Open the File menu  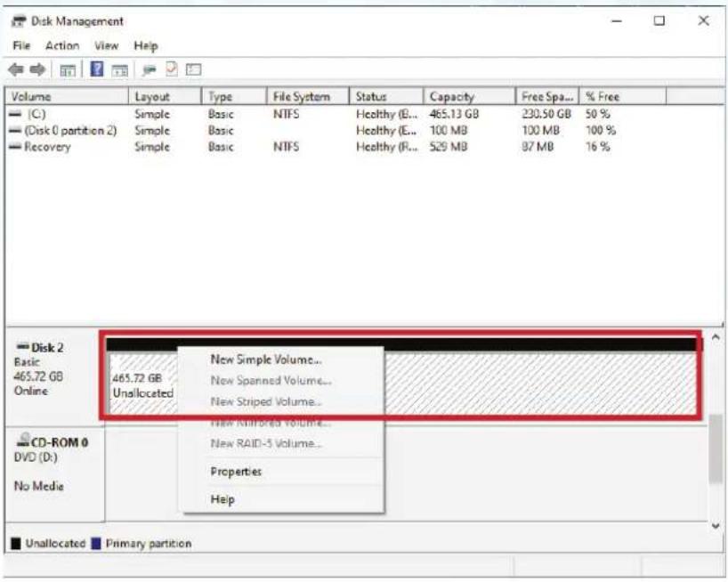click(x=21, y=45)
